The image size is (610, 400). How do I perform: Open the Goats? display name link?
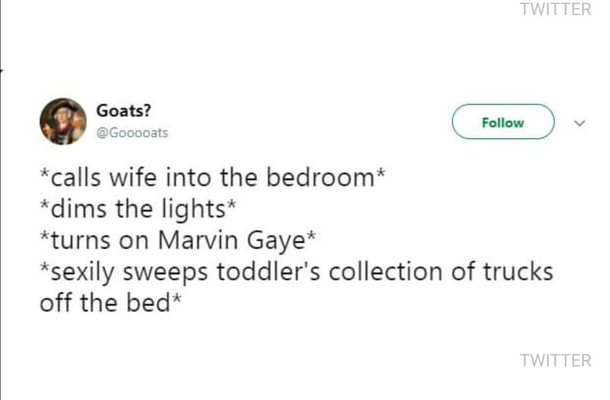(x=123, y=111)
